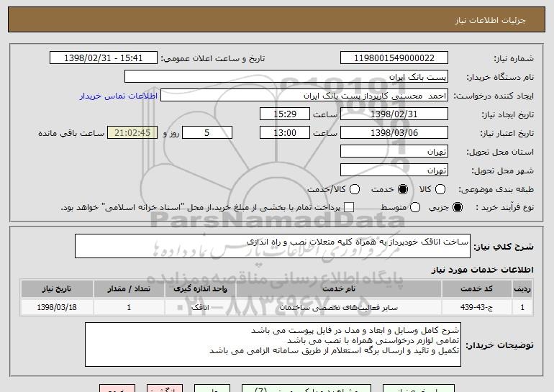Select the خدمت radio button
The image size is (554, 392).
pyautogui.click(x=402, y=189)
